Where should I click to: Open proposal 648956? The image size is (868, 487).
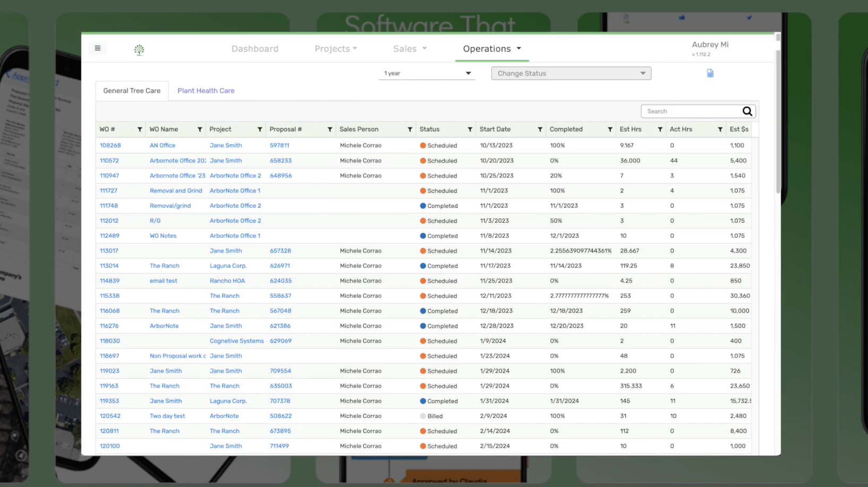coord(280,175)
